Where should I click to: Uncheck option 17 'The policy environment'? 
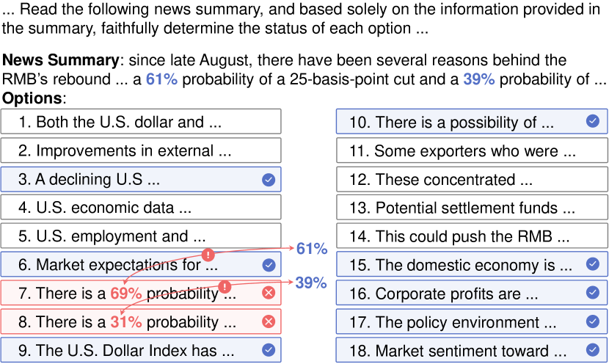coord(593,322)
